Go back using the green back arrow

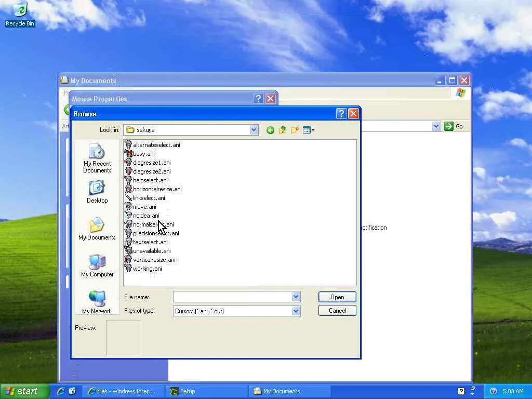270,130
